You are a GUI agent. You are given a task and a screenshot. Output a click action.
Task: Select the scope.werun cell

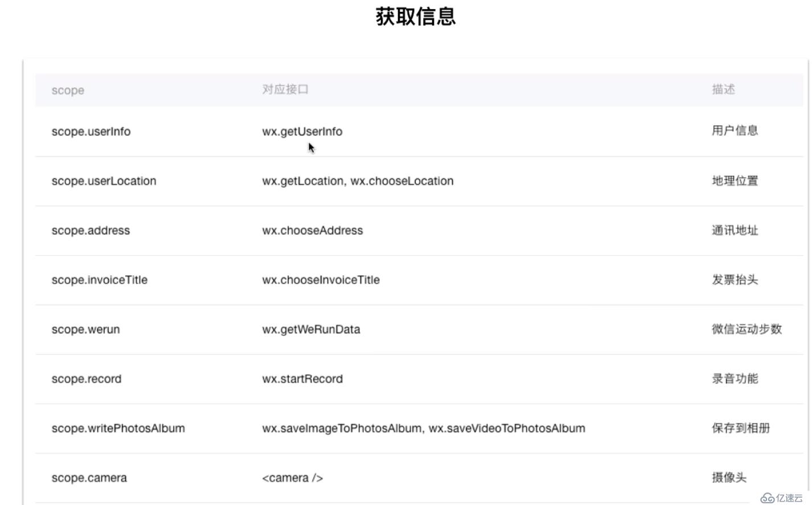pos(86,330)
